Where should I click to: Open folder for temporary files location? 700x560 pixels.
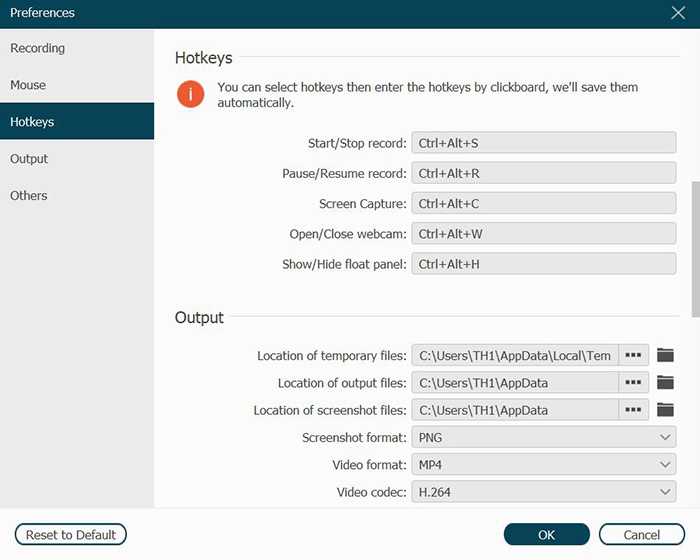tap(665, 355)
